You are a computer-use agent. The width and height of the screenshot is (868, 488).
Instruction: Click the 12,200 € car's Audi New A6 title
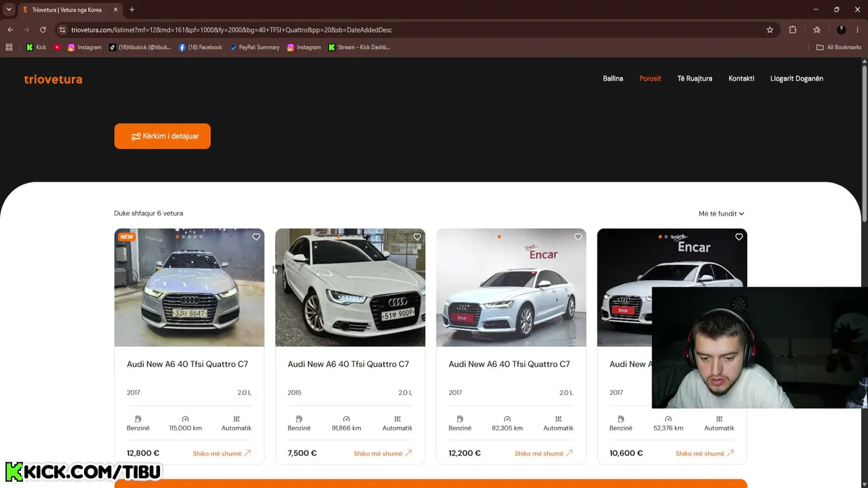(509, 365)
